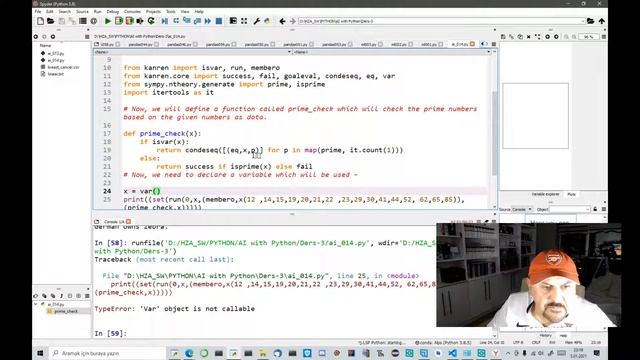Close the Console 1/A tab
Image resolution: width=640 pixels, height=360 pixels.
[x=129, y=222]
